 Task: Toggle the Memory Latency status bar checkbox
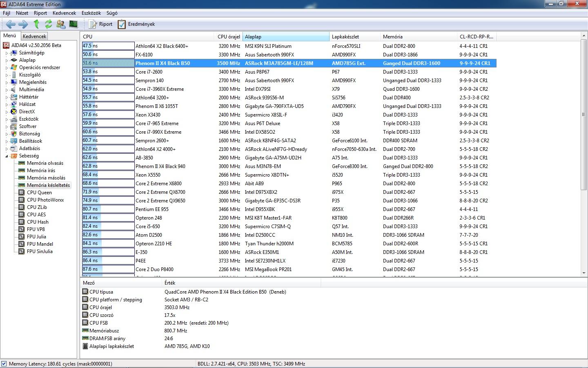[4, 364]
